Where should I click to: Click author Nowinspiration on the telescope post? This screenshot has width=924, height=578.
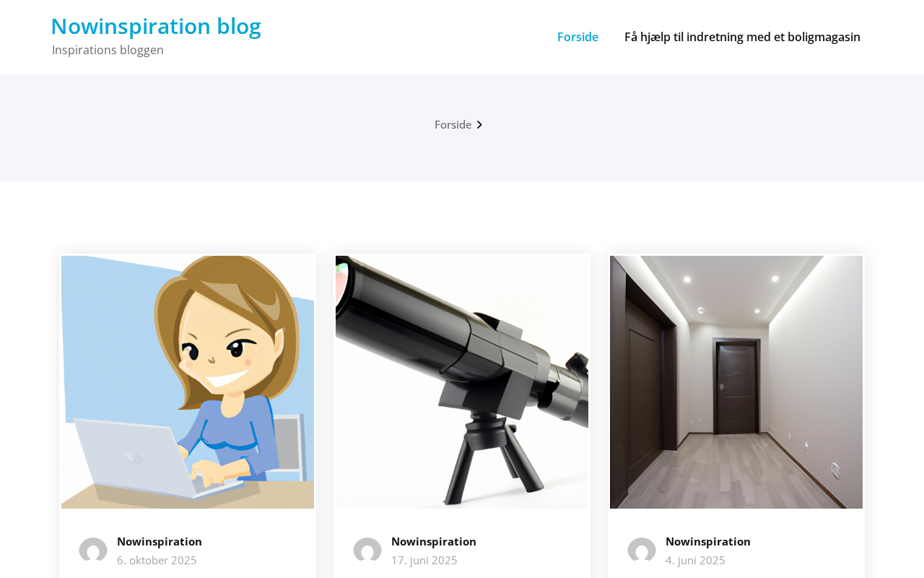(434, 541)
